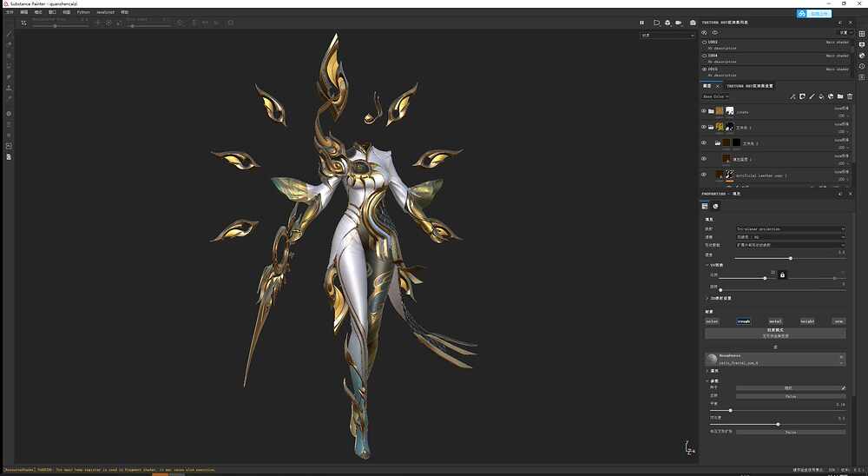The height and width of the screenshot is (476, 868).
Task: Select the Paint brush tool in left toolbar
Action: pos(9,33)
